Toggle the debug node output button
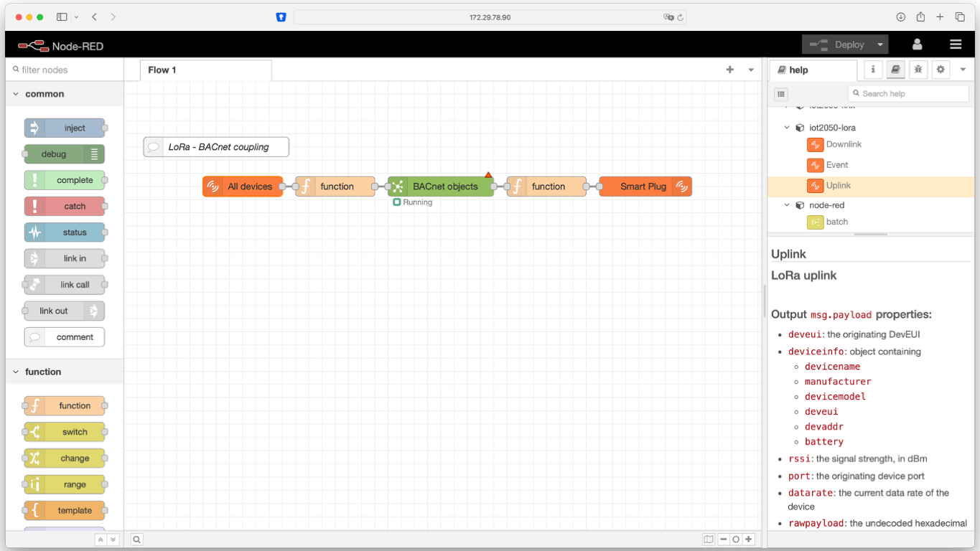 pyautogui.click(x=95, y=154)
